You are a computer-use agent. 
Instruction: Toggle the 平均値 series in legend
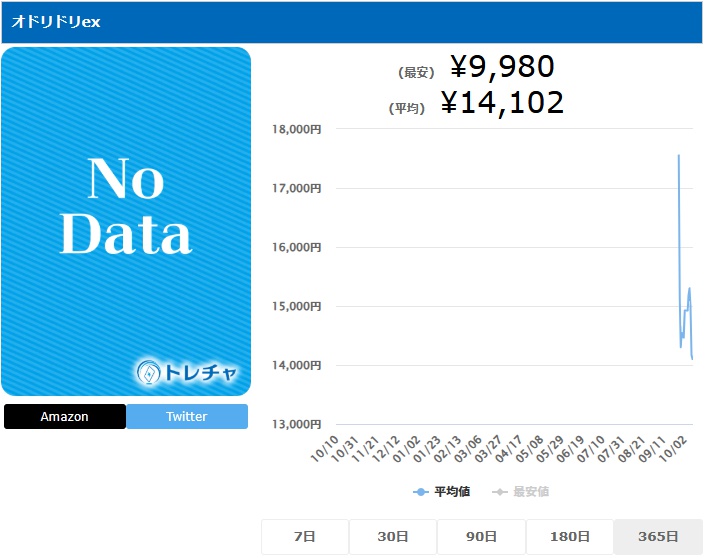(442, 492)
